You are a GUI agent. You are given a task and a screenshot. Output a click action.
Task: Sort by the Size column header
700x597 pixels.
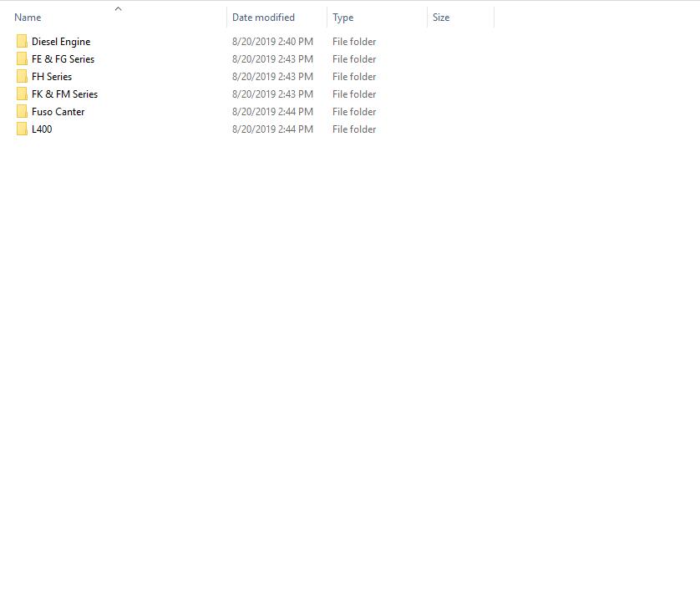click(441, 18)
